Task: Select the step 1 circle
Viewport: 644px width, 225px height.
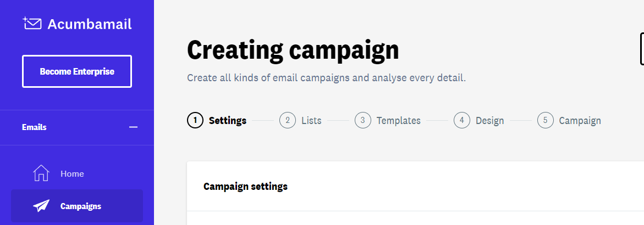Action: tap(195, 121)
